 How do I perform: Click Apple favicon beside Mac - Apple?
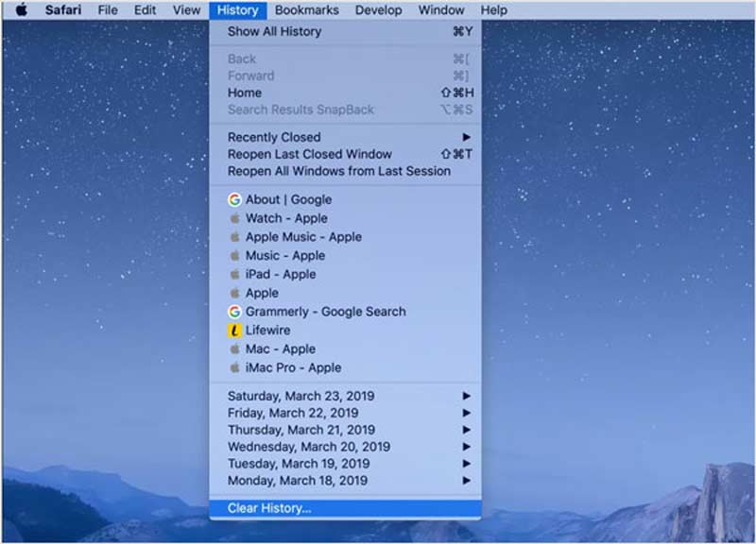click(x=234, y=348)
